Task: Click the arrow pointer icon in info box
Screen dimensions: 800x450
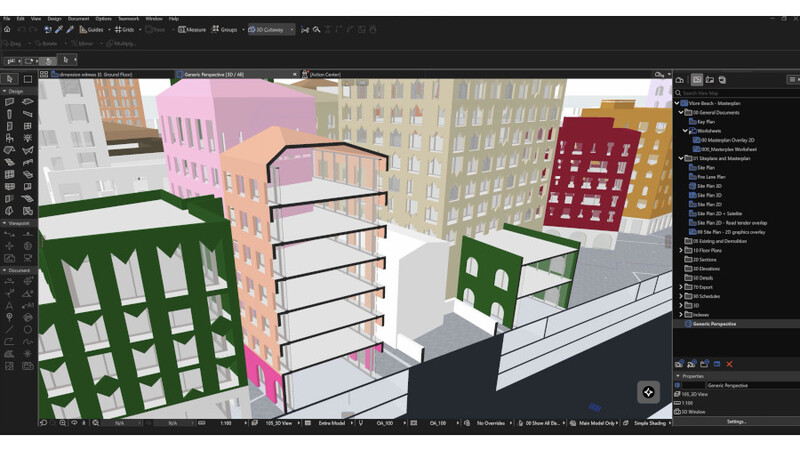Action: click(65, 60)
